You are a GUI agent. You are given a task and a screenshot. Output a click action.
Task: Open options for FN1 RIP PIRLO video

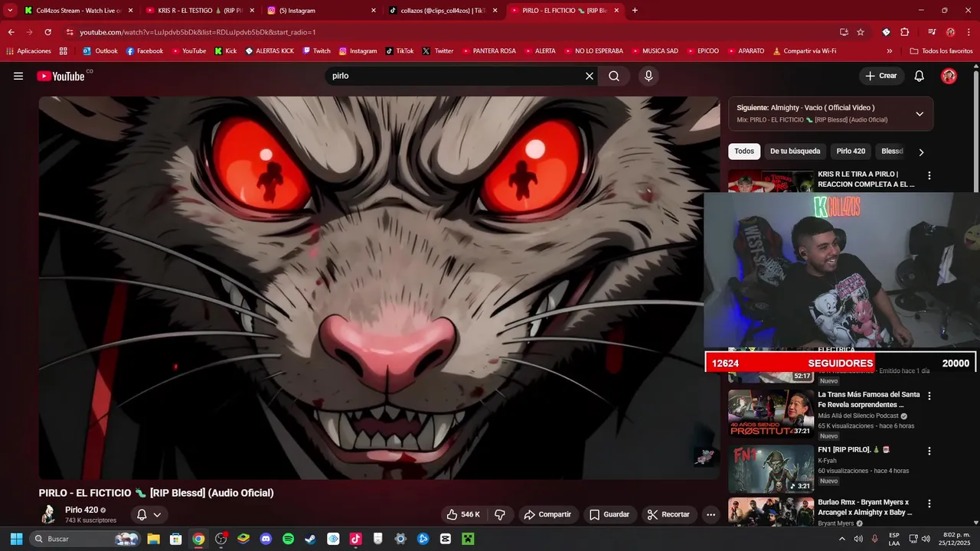(x=929, y=452)
